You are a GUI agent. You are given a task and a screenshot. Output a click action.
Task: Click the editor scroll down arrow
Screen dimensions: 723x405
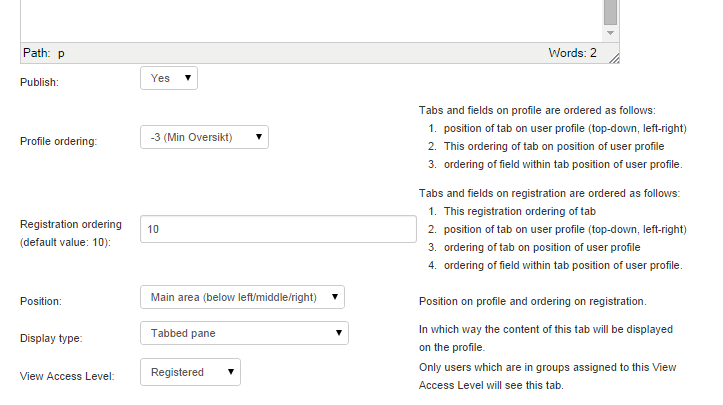(x=610, y=33)
